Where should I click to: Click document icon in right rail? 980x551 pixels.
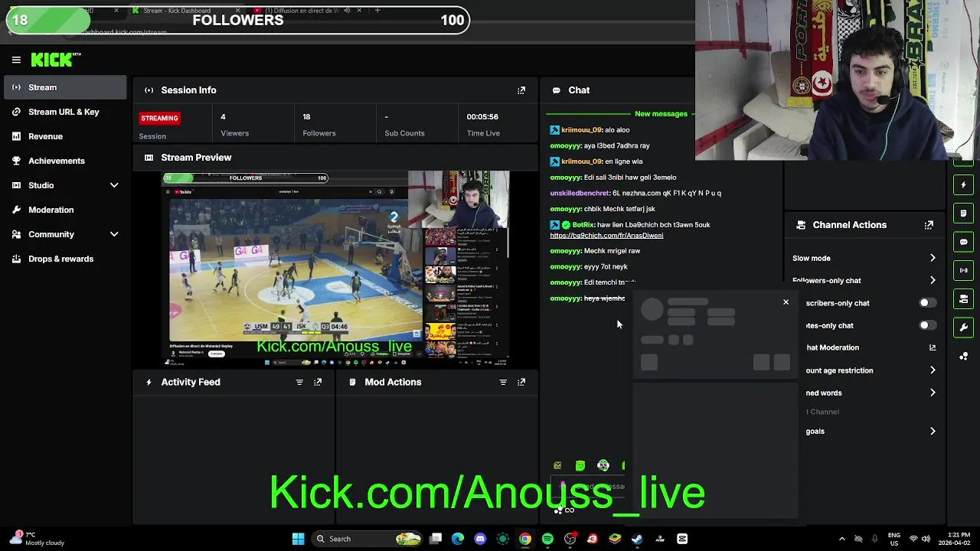pos(964,214)
